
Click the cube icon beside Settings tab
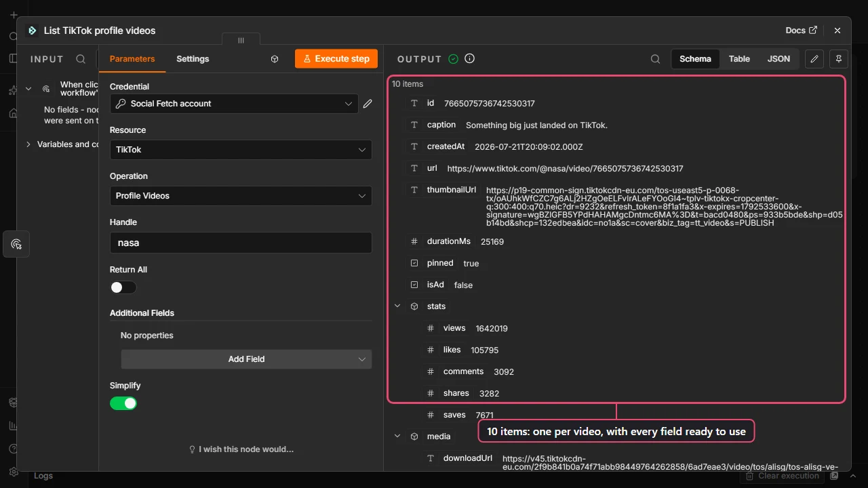pyautogui.click(x=275, y=59)
